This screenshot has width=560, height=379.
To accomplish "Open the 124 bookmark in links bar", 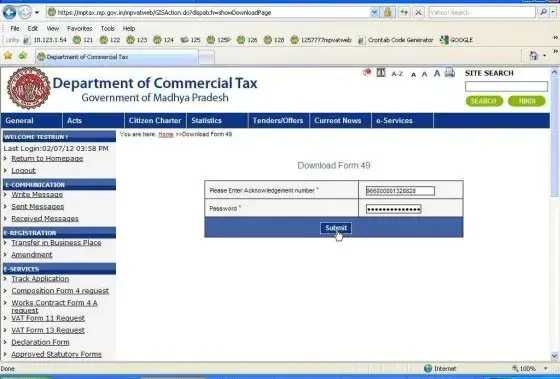I will pos(164,40).
